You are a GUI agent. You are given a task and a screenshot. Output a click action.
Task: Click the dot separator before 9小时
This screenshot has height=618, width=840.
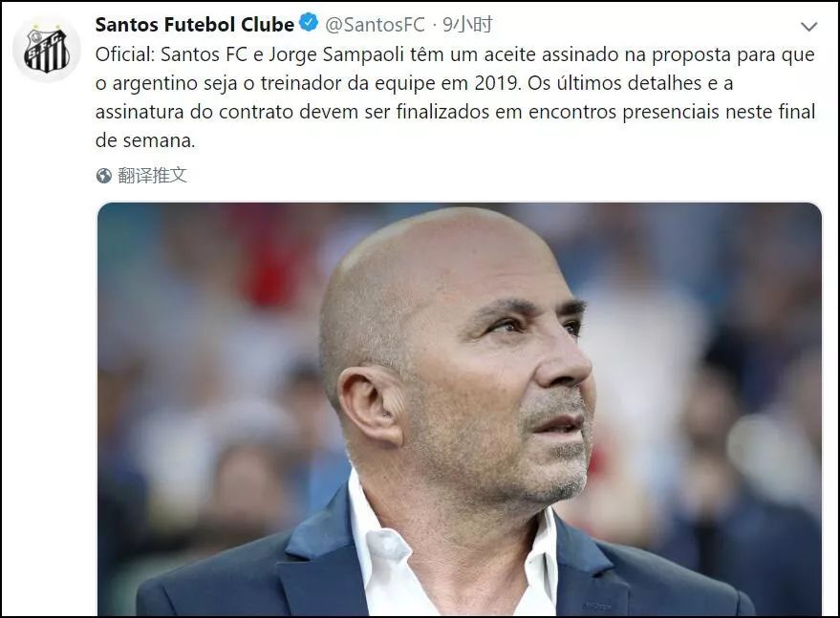[434, 25]
